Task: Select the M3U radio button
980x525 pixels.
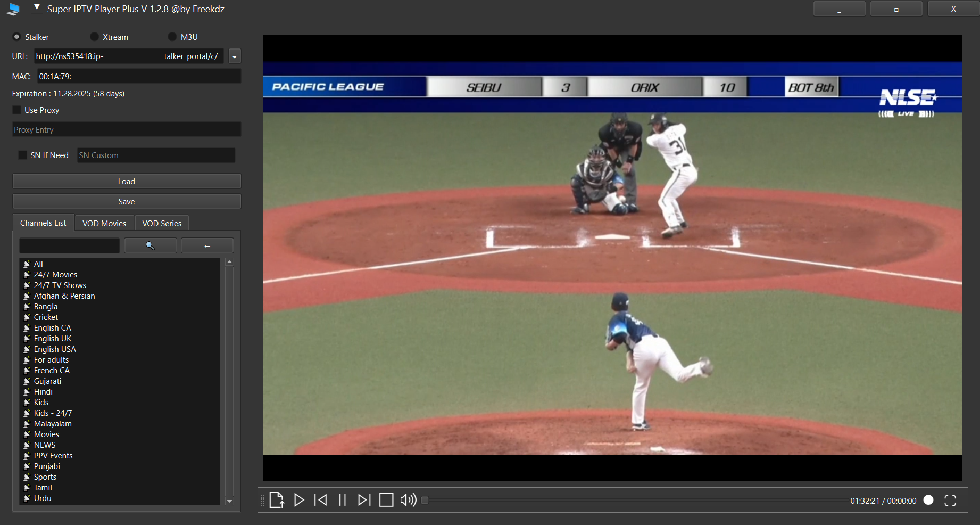Action: tap(172, 37)
